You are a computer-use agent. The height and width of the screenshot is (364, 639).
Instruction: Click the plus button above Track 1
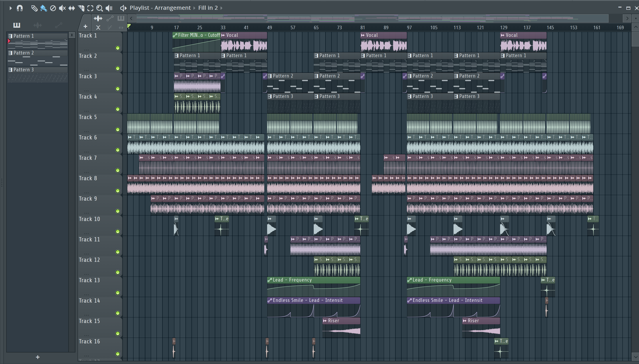coord(85,26)
